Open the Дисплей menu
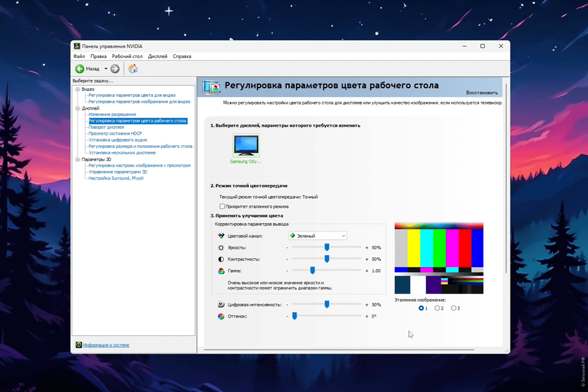The image size is (588, 392). click(158, 56)
